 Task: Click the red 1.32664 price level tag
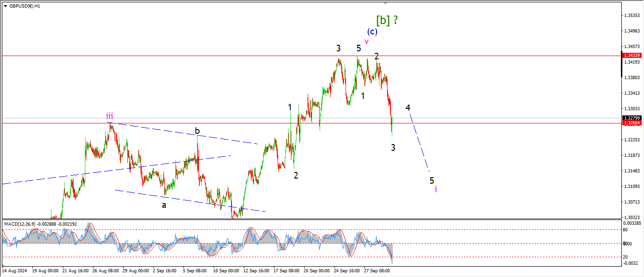pos(632,123)
